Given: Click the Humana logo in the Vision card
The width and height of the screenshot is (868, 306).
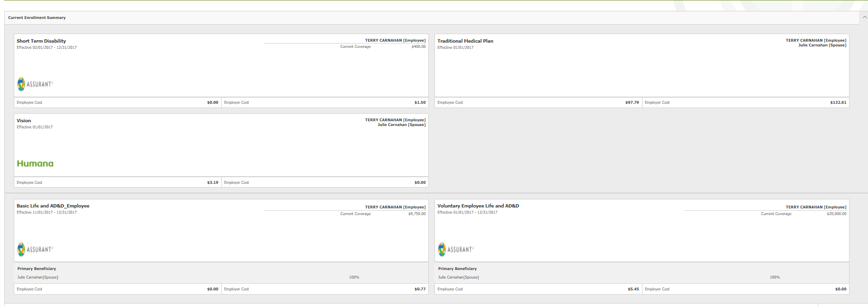Looking at the screenshot, I should [35, 163].
